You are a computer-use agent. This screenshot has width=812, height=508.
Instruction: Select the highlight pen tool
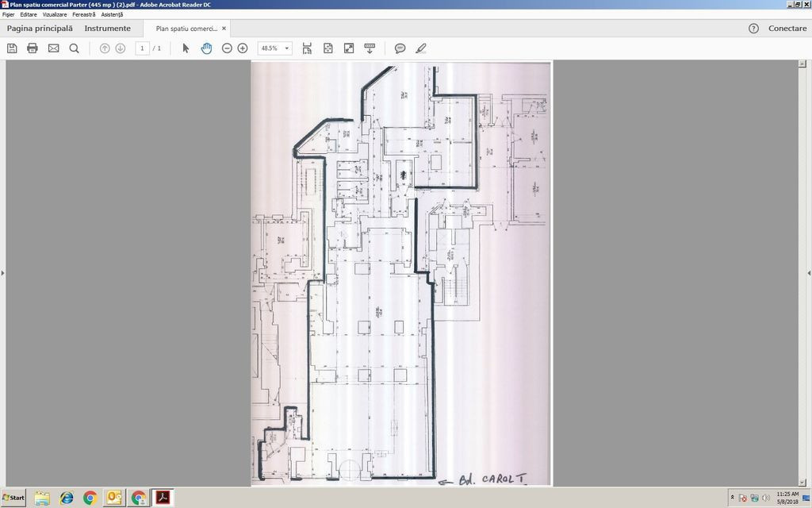[x=421, y=48]
